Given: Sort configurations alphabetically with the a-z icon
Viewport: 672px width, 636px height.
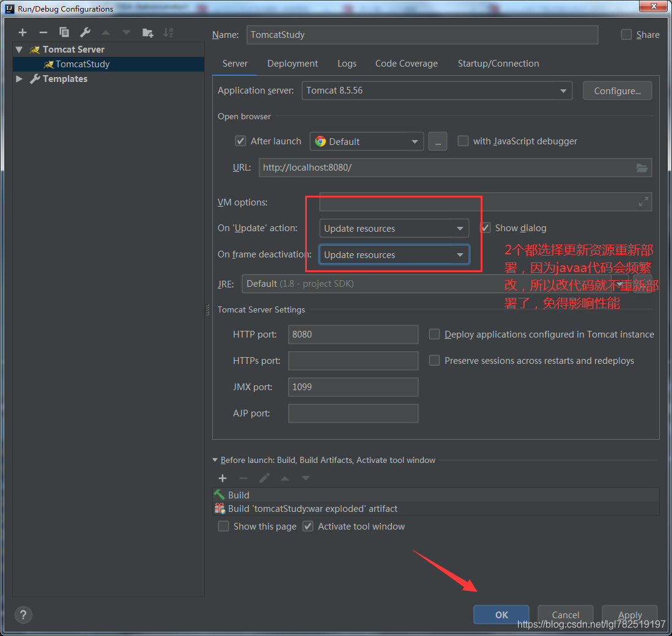Looking at the screenshot, I should click(x=168, y=32).
